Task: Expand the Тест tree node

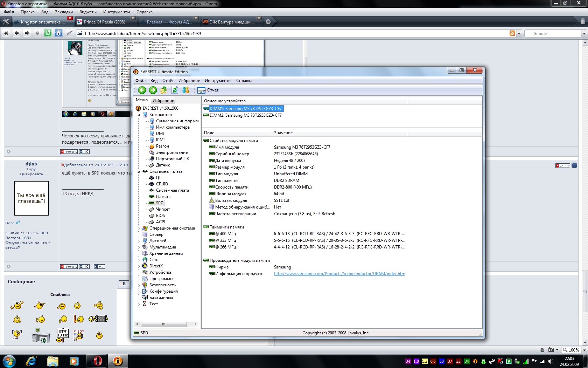Action: pos(139,304)
